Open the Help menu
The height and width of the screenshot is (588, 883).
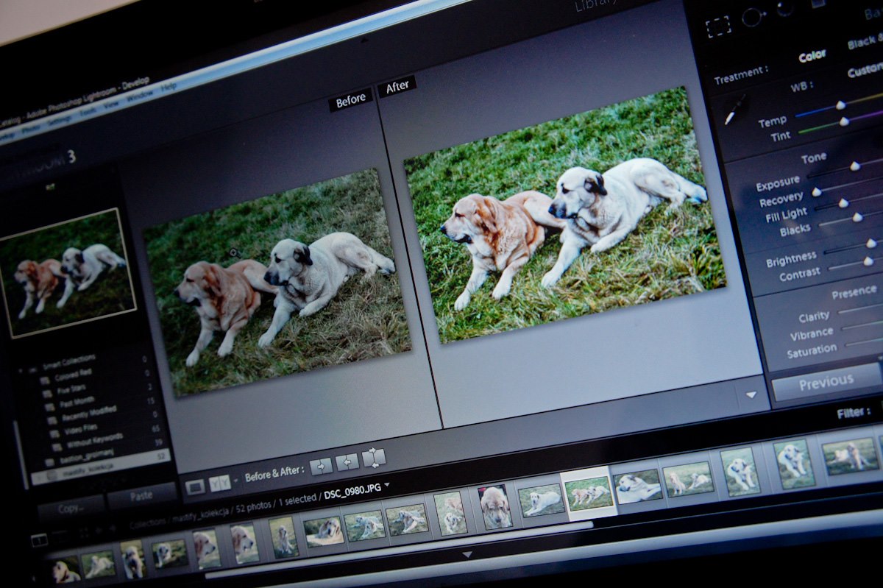168,87
